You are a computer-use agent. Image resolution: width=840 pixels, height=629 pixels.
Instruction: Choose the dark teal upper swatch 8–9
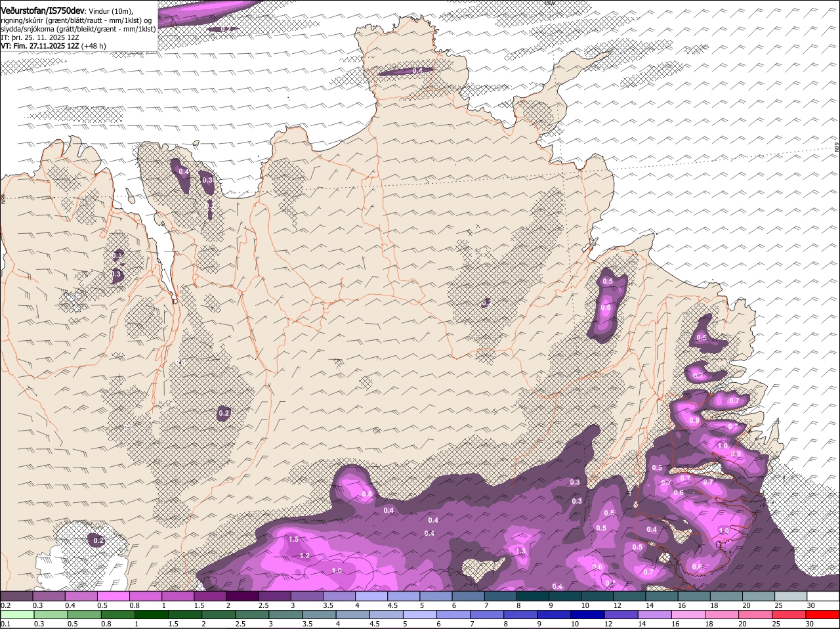point(532,596)
